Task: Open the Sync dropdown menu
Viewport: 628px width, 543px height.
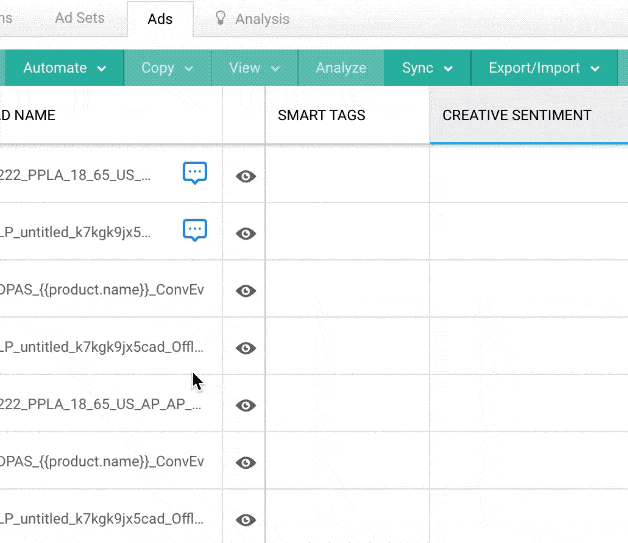Action: click(427, 68)
